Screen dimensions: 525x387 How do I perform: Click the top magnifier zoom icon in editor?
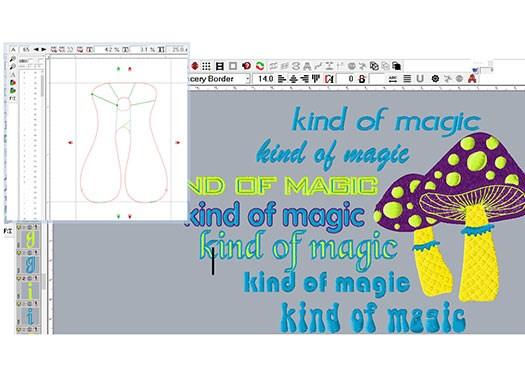tap(13, 59)
